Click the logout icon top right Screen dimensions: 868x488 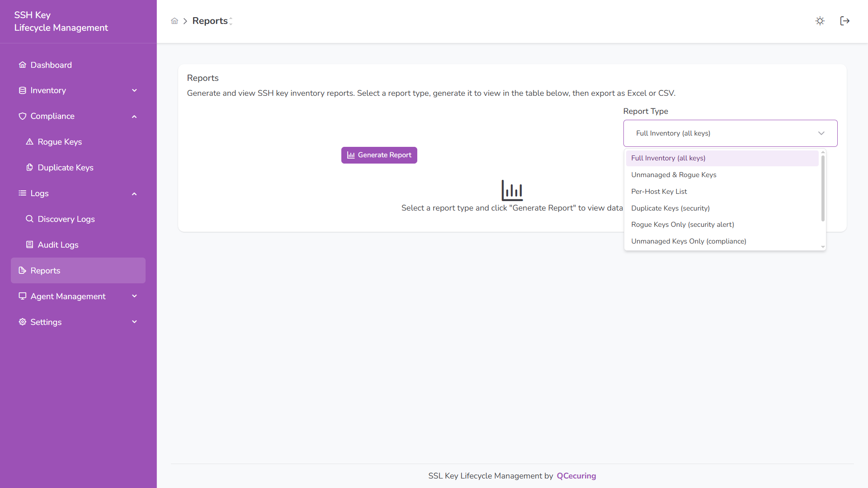click(x=845, y=21)
